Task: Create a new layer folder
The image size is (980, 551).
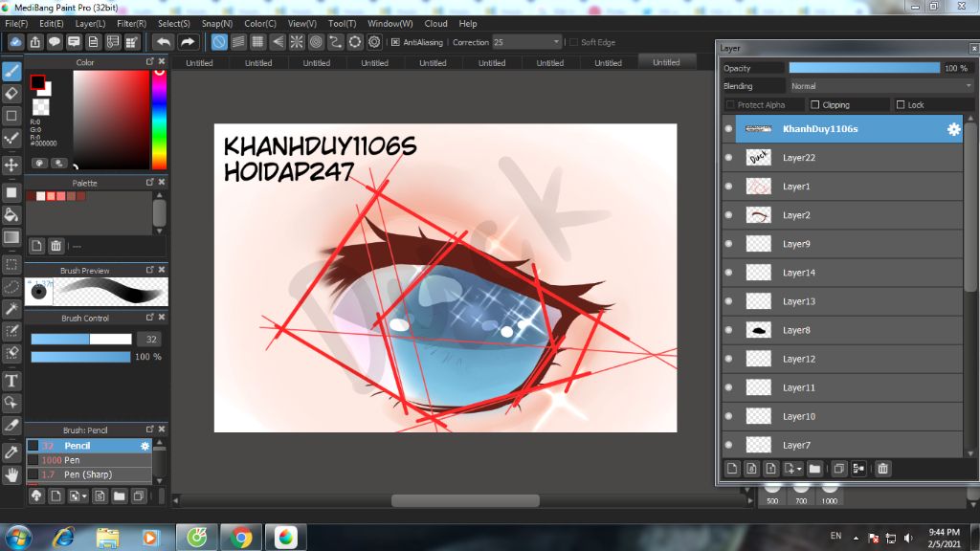Action: (x=814, y=469)
